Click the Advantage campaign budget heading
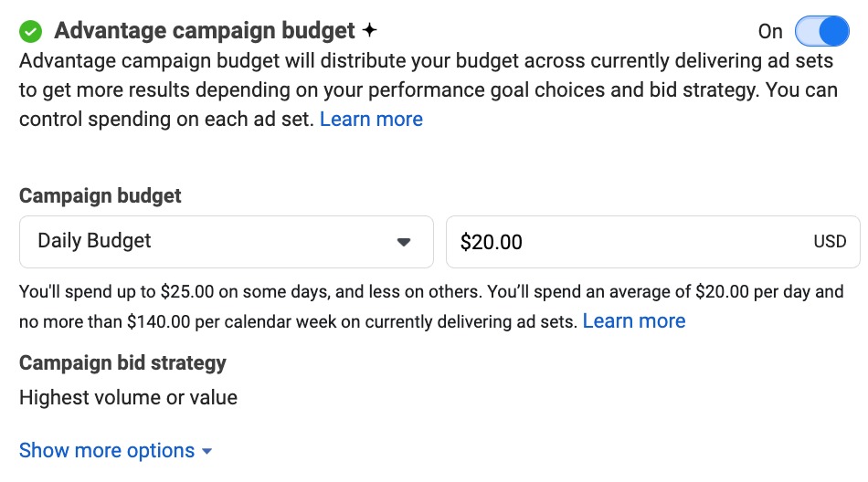This screenshot has width=868, height=482. coord(204,31)
